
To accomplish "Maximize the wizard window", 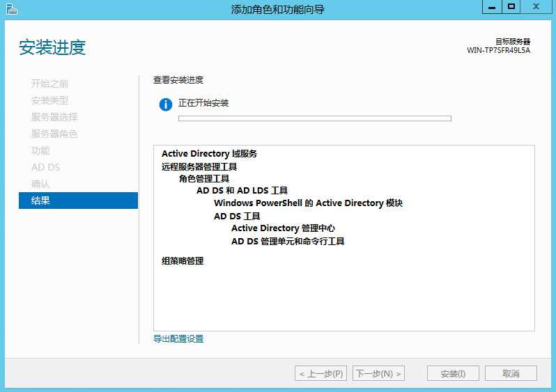I will tap(511, 7).
